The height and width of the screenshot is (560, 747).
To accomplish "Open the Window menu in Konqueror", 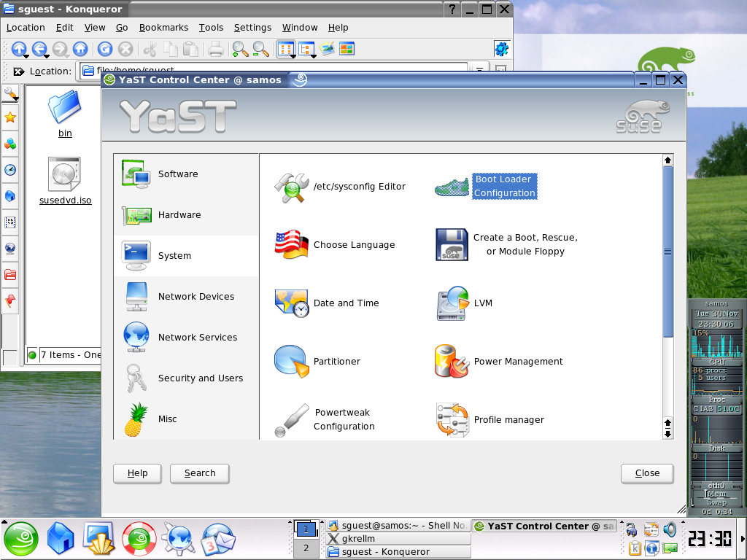I will 300,28.
